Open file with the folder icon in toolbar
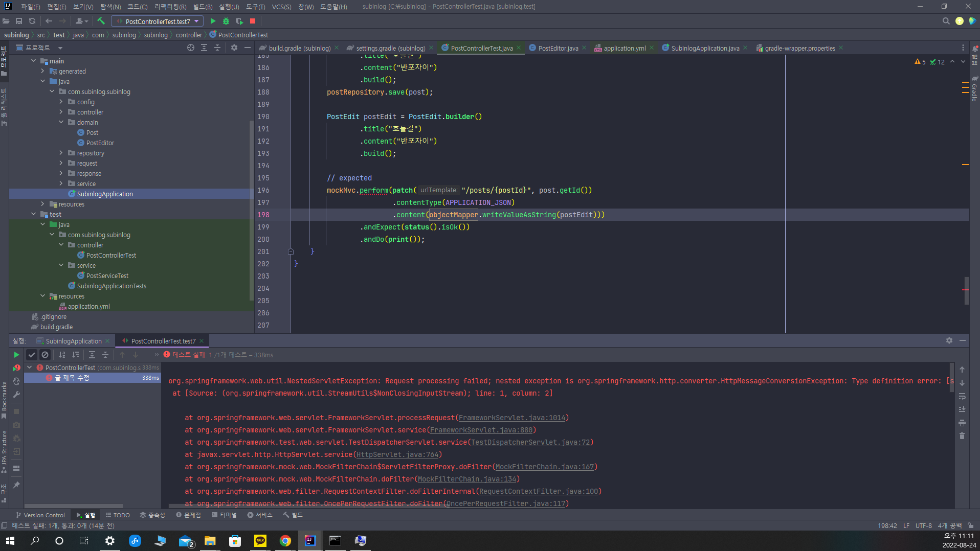980x551 pixels. [6, 21]
